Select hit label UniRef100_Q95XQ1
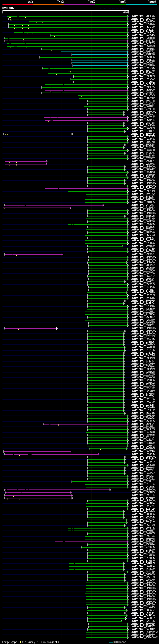 tap(143, 254)
